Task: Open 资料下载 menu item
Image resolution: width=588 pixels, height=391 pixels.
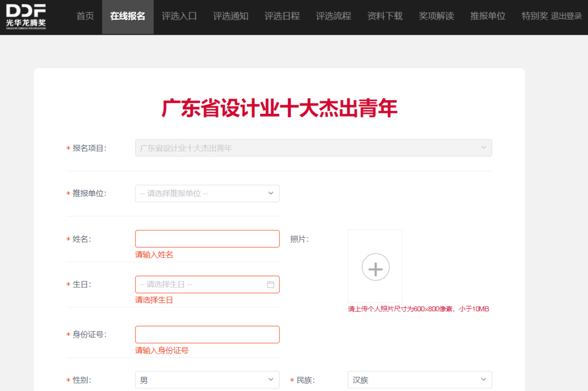Action: tap(385, 16)
